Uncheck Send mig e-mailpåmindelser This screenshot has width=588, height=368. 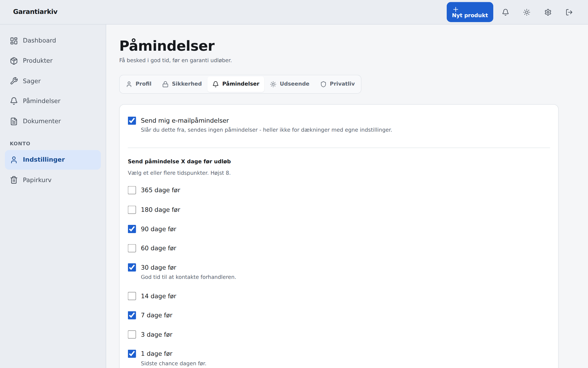[132, 120]
